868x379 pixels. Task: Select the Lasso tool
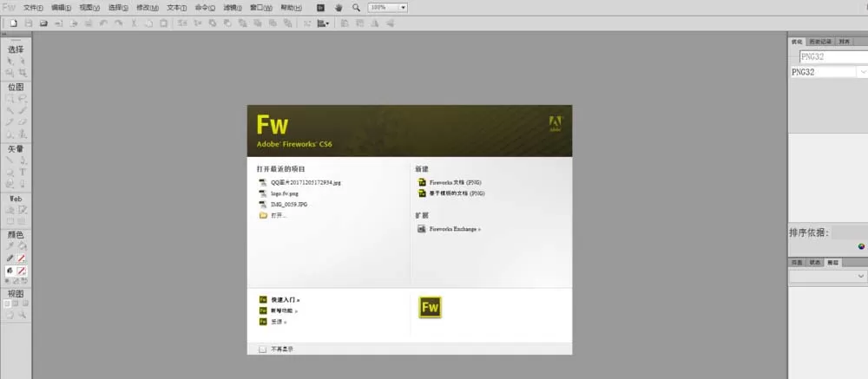[x=23, y=99]
